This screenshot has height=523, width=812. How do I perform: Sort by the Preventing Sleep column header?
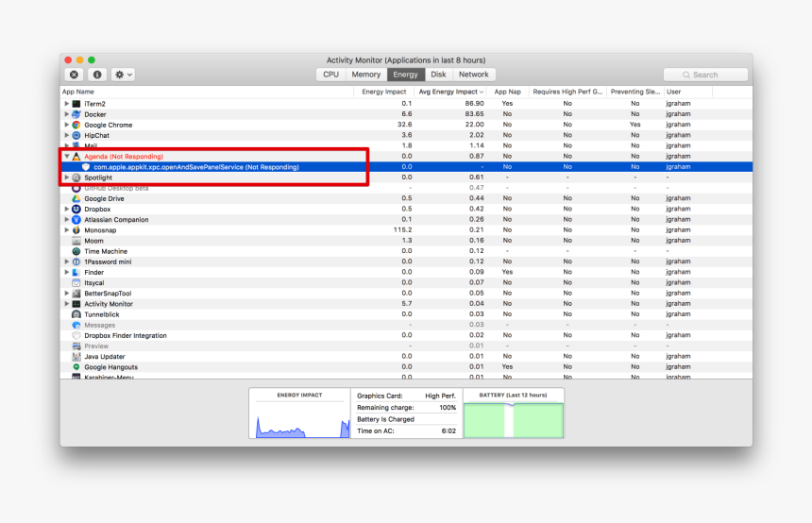[x=634, y=92]
